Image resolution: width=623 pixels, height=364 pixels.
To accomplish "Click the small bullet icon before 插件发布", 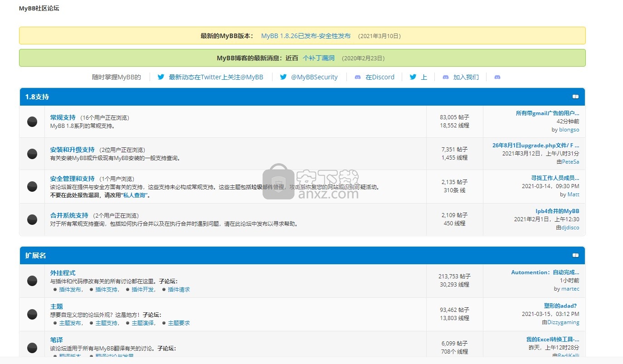I will 55,290.
